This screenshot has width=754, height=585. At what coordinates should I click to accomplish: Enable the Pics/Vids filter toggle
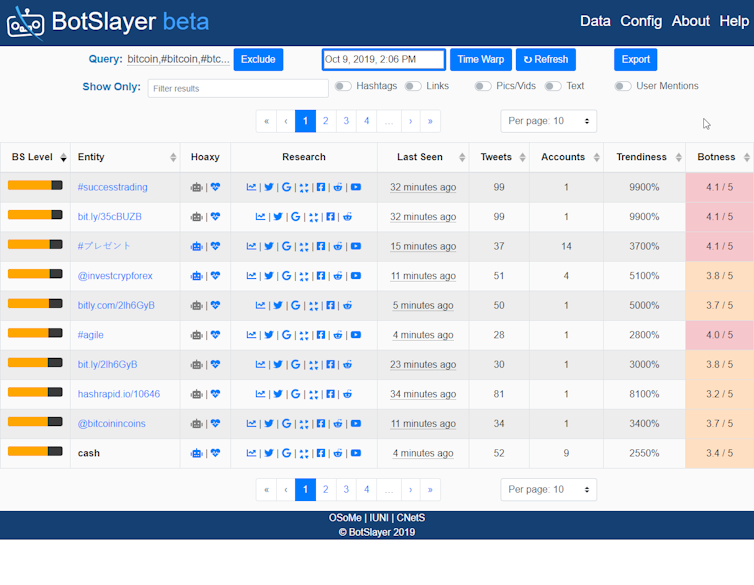point(483,87)
